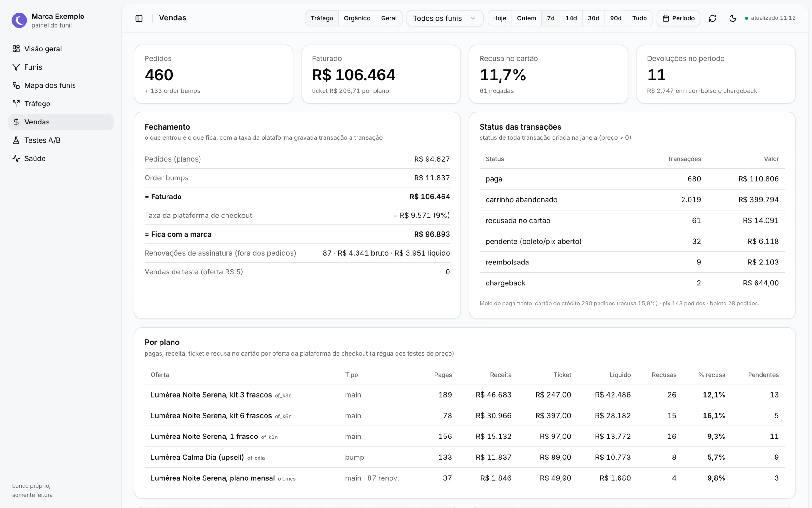
Task: Set date range to 7d
Action: click(551, 18)
